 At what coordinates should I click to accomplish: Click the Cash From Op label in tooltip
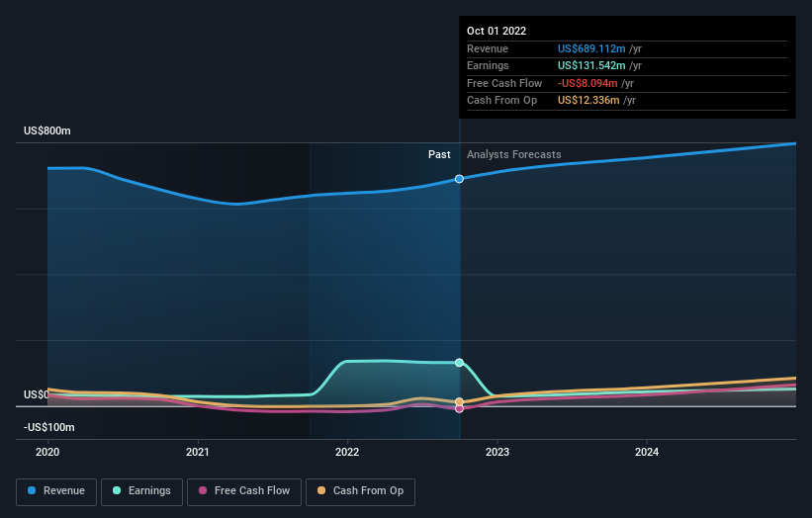coord(501,101)
